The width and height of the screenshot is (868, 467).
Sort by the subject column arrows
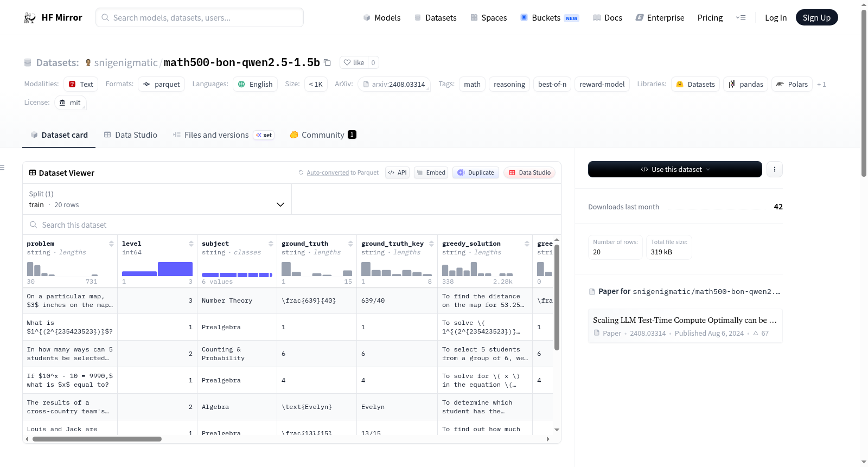tap(271, 244)
